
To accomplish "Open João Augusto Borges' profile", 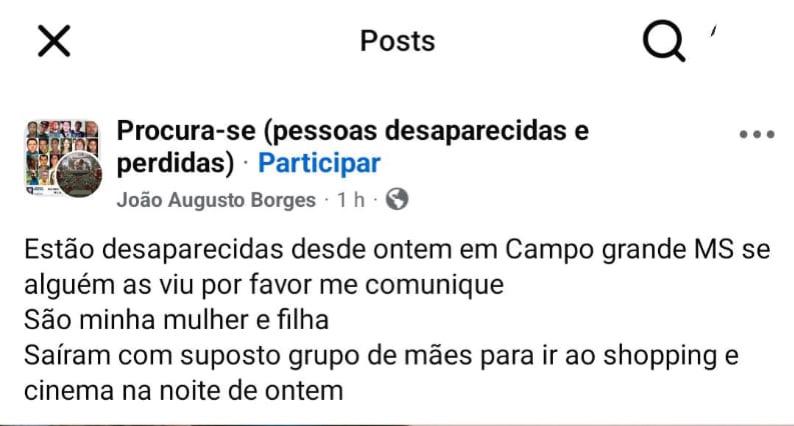I will 216,200.
